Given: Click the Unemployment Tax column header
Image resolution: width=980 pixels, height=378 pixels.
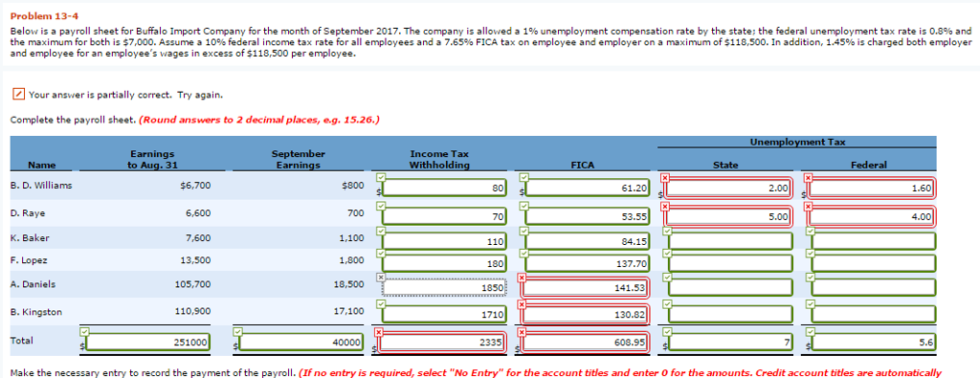Looking at the screenshot, I should [x=797, y=142].
